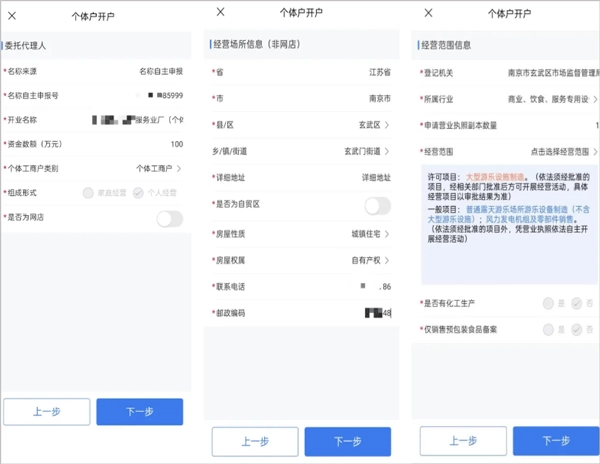This screenshot has width=600, height=464.
Task: Close the 经营场所信息 panel with X
Action: (221, 13)
